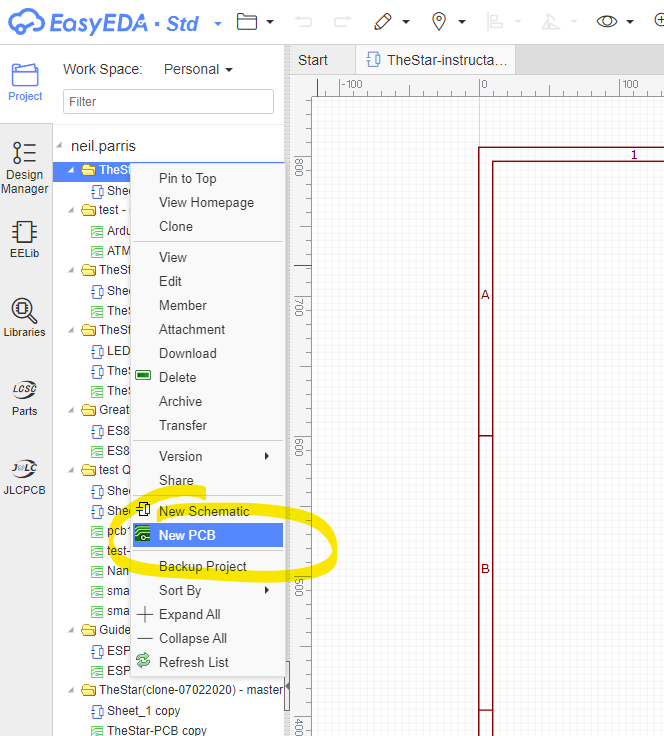
Task: Open the LCSC Parts panel
Action: pyautogui.click(x=24, y=398)
